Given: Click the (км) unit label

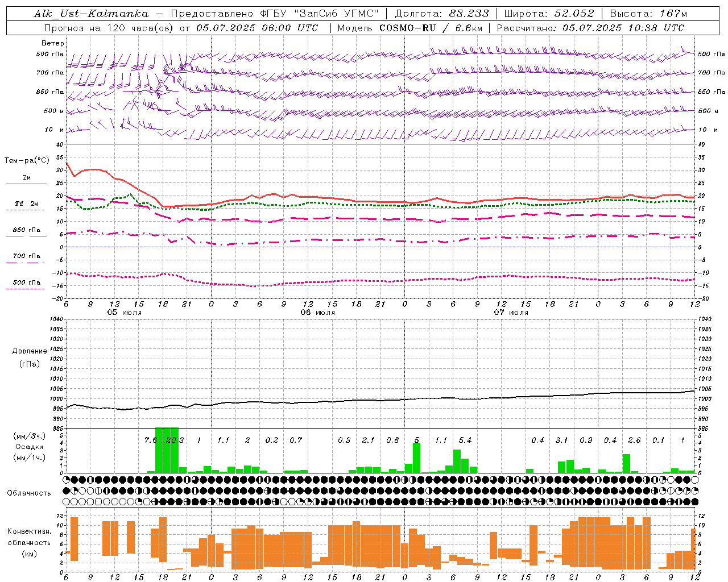Looking at the screenshot, I should (x=29, y=554).
